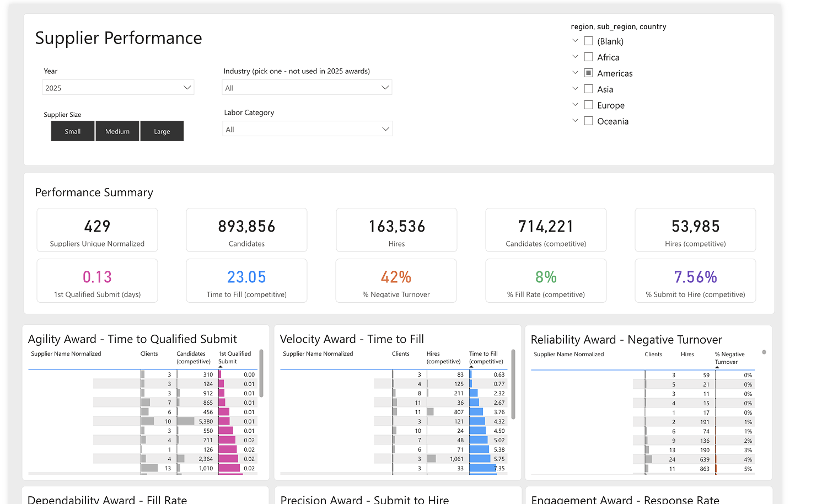Check the Africa checkbox
Screen dimensions: 822x504
588,57
